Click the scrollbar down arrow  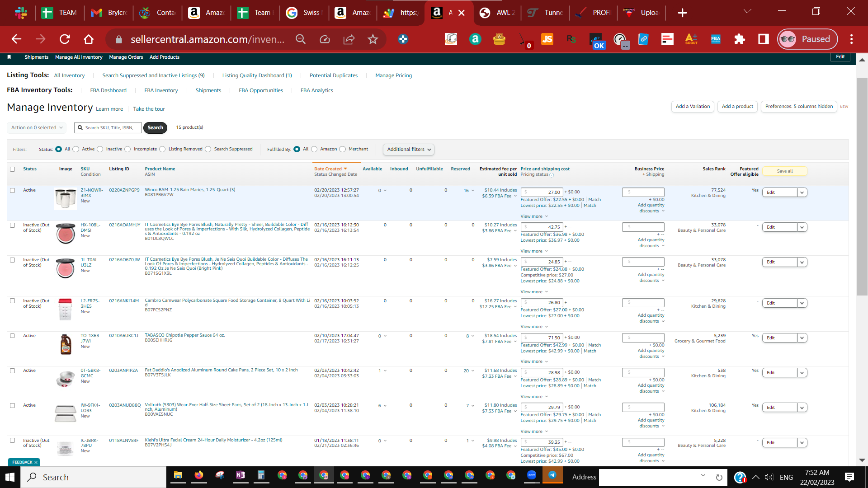(862, 460)
